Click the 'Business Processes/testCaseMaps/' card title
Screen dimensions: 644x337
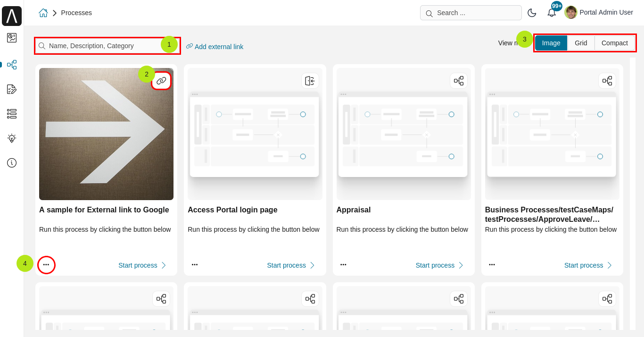tap(549, 215)
